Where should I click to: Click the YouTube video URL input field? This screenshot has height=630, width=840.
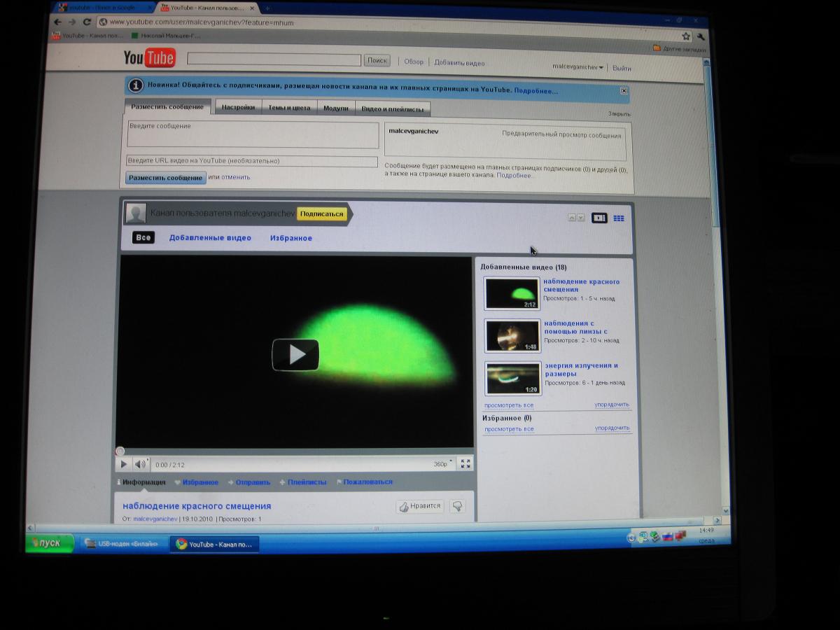click(x=252, y=161)
